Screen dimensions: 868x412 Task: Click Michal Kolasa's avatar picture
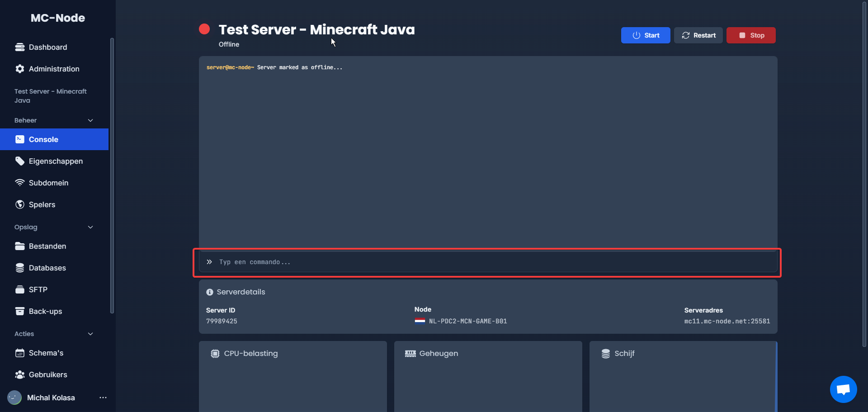pos(14,398)
